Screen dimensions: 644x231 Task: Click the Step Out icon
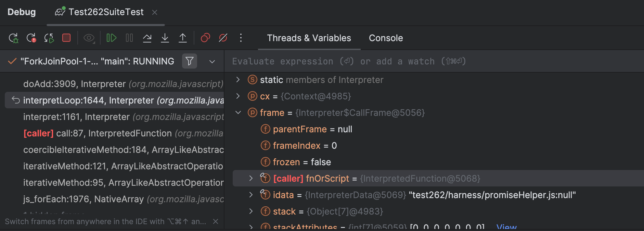pos(183,38)
